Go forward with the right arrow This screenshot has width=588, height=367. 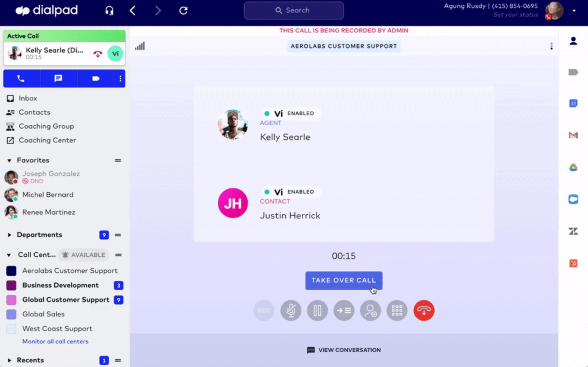point(158,11)
